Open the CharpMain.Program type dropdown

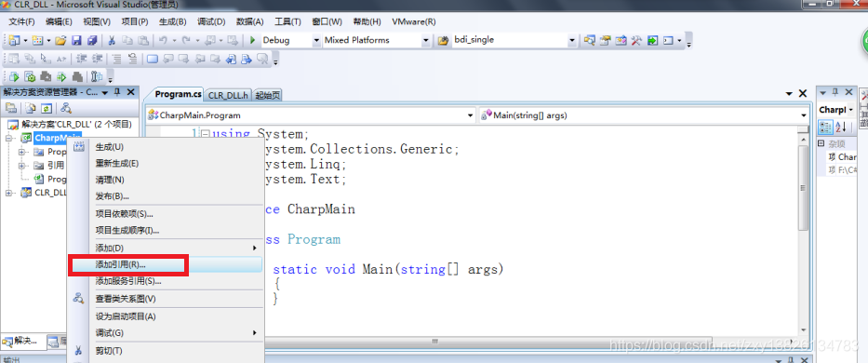471,115
